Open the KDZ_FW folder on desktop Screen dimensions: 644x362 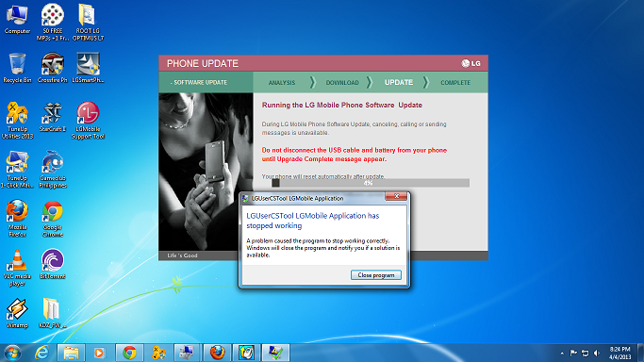coord(53,313)
